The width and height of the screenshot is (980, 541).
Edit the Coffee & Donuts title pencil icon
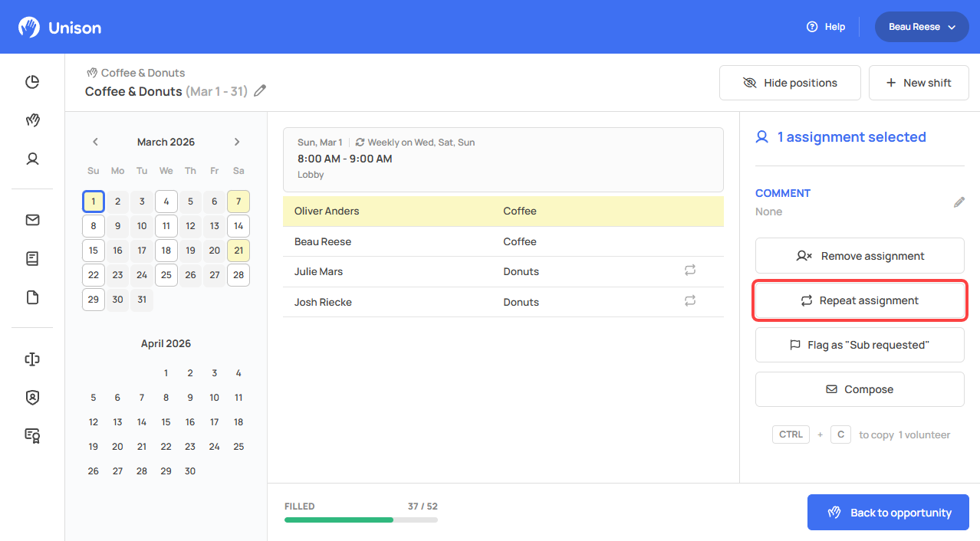click(260, 91)
